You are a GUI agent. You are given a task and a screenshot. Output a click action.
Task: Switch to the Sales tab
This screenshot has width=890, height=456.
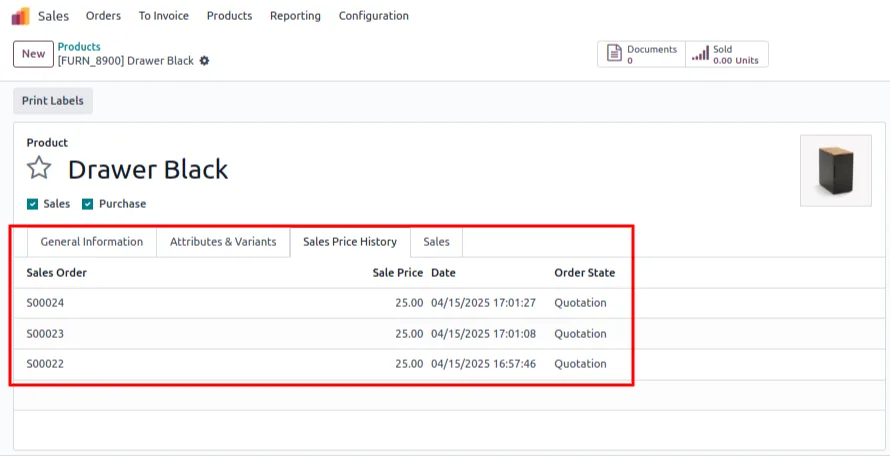pyautogui.click(x=436, y=242)
